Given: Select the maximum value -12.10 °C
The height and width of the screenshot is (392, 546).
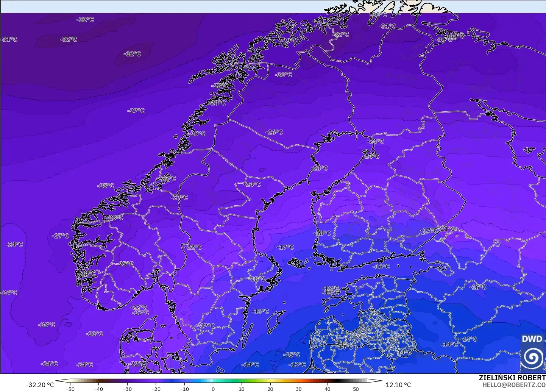Looking at the screenshot, I should pos(397,385).
